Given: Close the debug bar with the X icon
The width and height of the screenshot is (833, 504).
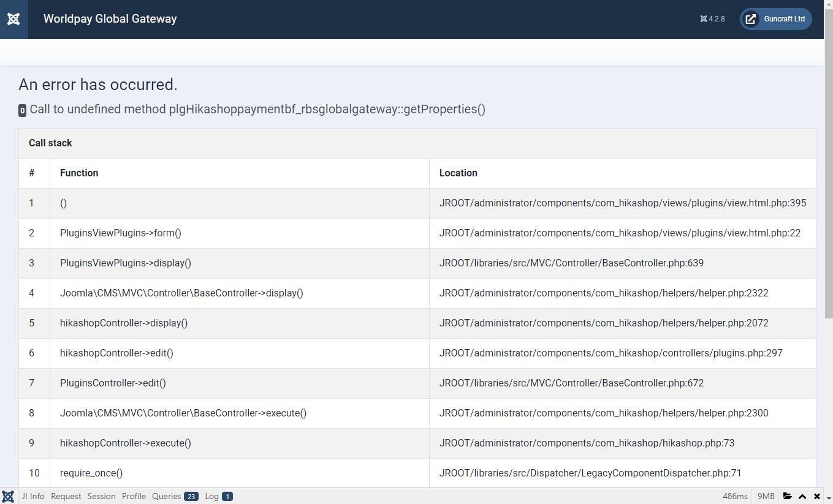Looking at the screenshot, I should point(817,496).
